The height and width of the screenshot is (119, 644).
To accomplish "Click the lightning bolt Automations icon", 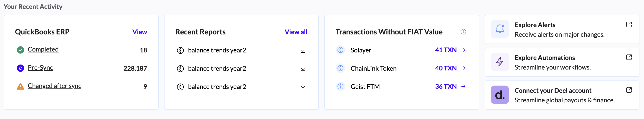I will click(x=499, y=62).
